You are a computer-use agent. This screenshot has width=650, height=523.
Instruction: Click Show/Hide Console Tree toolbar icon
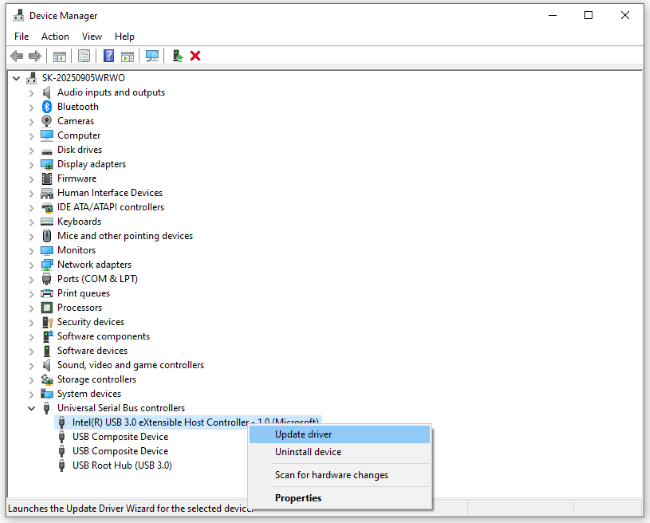click(x=59, y=56)
